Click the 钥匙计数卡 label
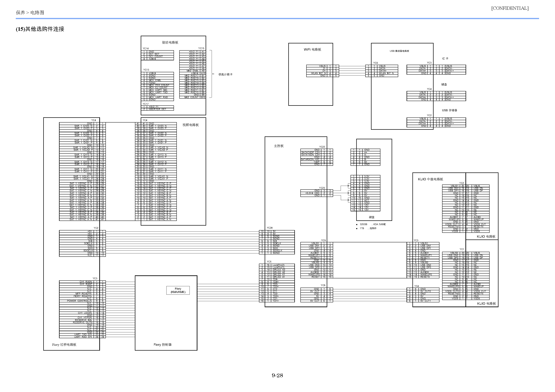 tap(226, 74)
